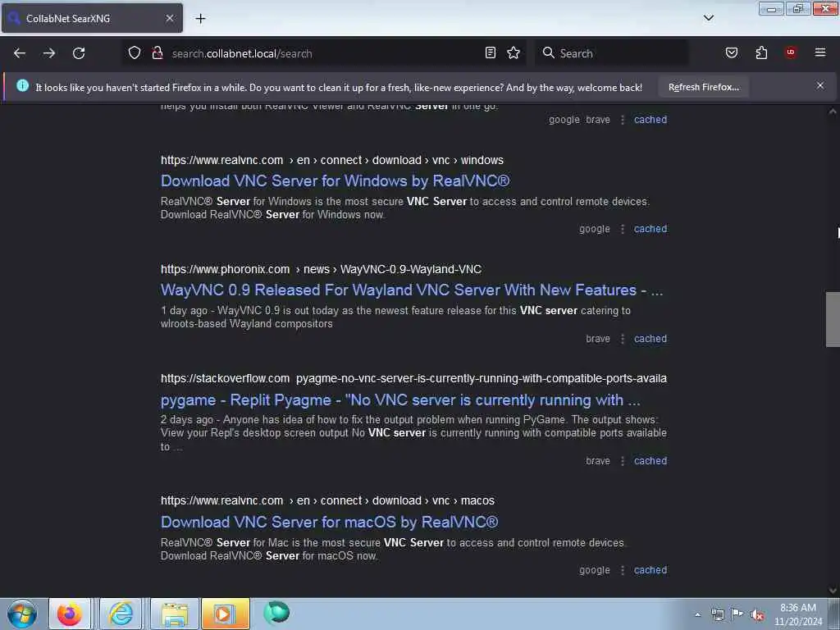
Task: Reload the current page
Action: 79,53
